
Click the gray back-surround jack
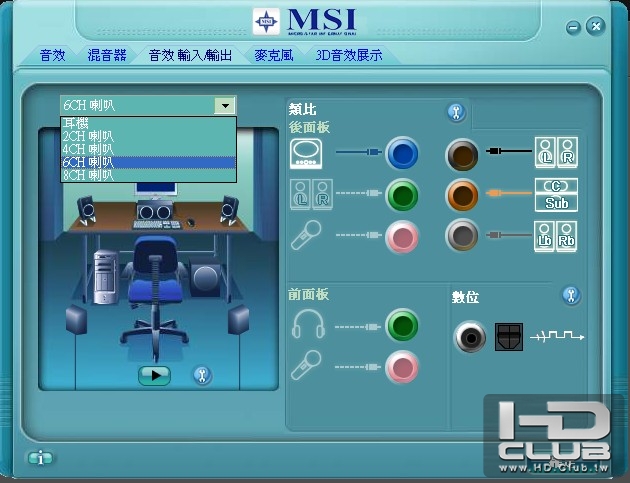462,235
